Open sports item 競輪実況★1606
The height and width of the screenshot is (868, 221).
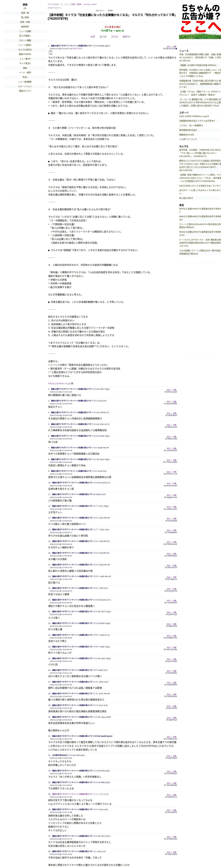[x=187, y=135]
